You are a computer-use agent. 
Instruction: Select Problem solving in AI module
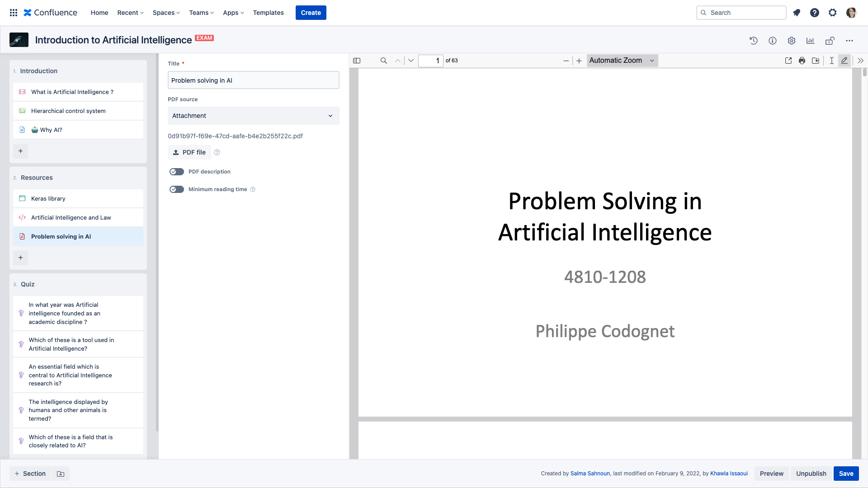pos(78,236)
